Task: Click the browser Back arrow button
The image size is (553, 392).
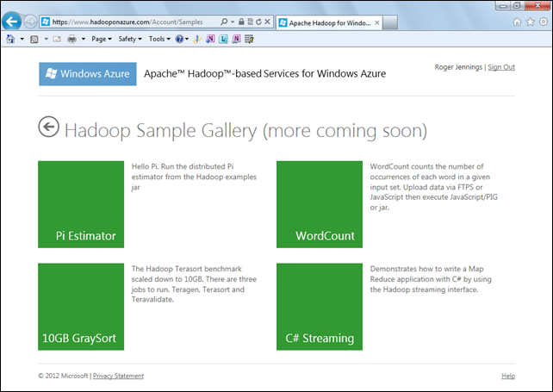Action: [12, 22]
